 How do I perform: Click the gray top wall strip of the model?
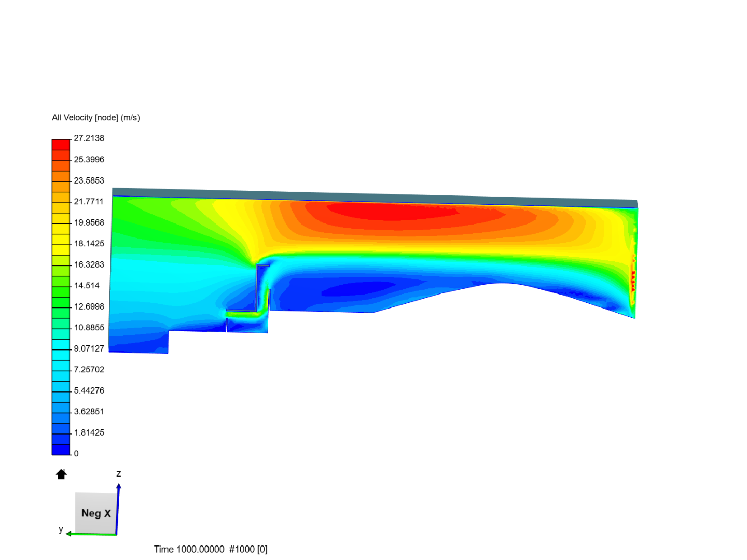pos(375,197)
